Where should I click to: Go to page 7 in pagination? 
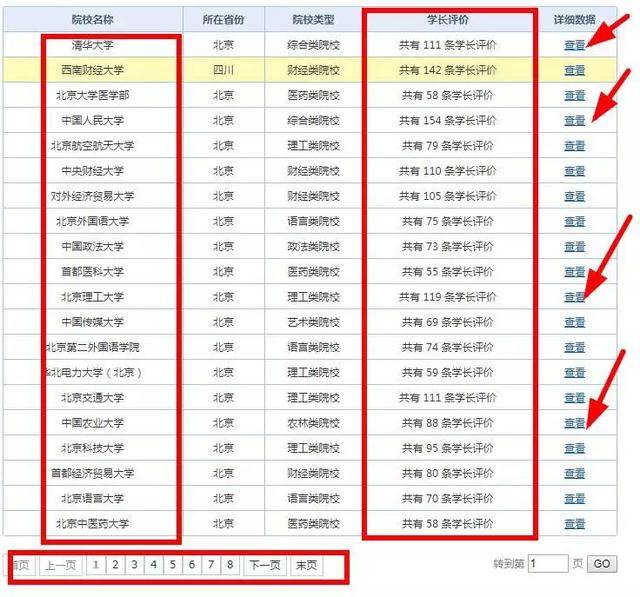coord(211,565)
